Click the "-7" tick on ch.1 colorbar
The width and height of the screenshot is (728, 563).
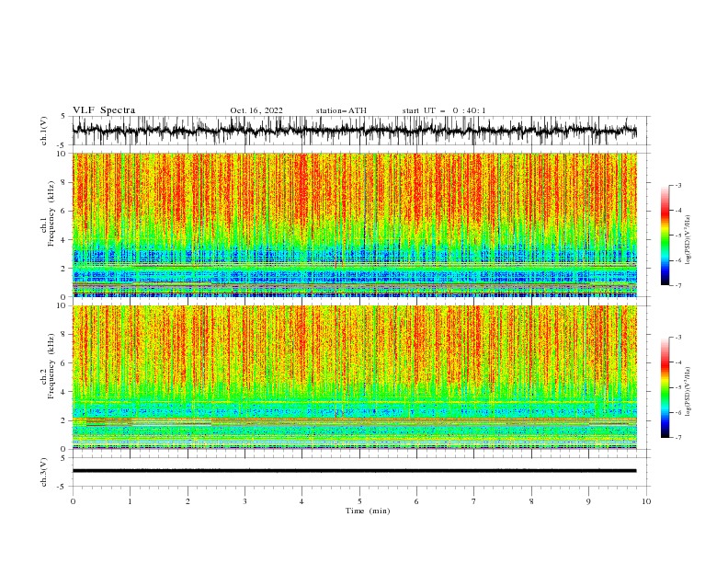pos(677,285)
